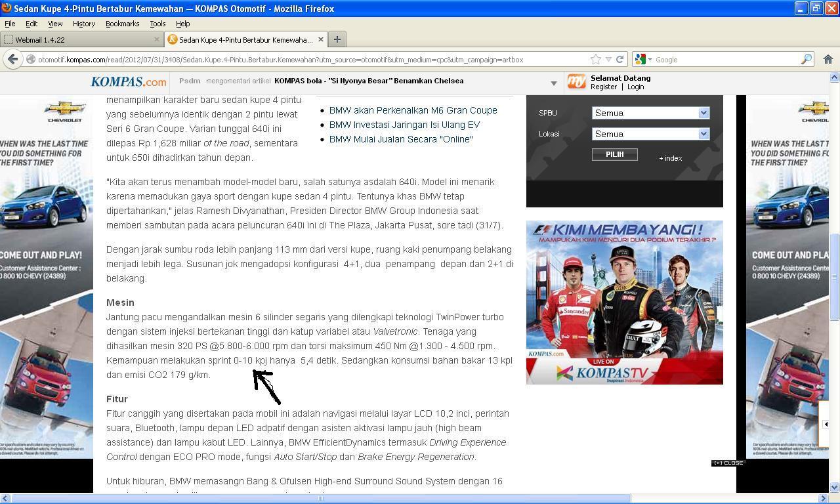Click the search magnifier icon
This screenshot has height=504, width=840.
point(807,59)
